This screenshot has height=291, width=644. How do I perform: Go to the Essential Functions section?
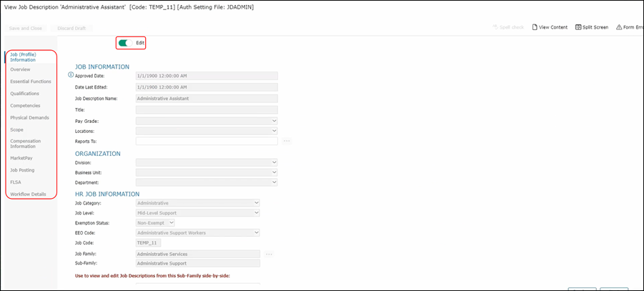[x=30, y=82]
